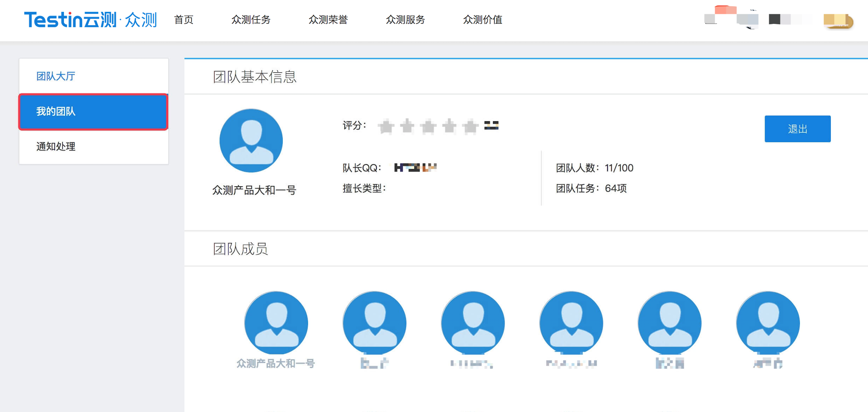Image resolution: width=868 pixels, height=412 pixels.
Task: Click the third team member avatar
Action: [x=473, y=323]
